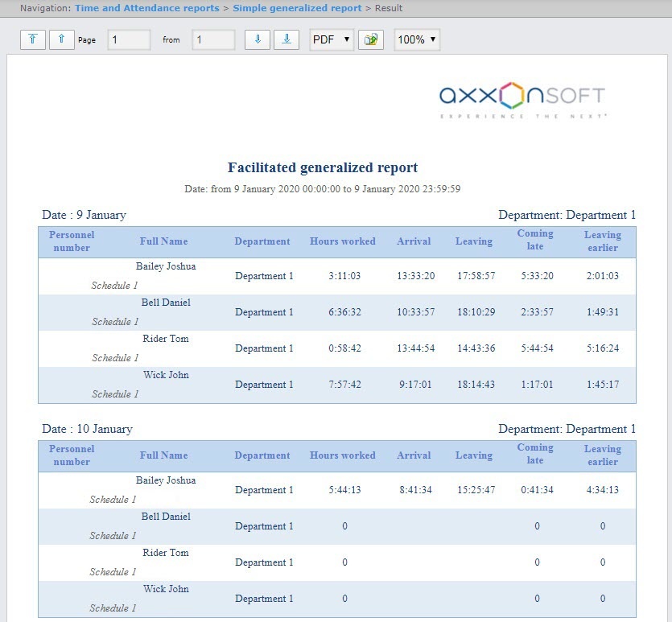Click Bell Daniel's arrival time 10:33:57
Image resolution: width=672 pixels, height=622 pixels.
point(415,312)
